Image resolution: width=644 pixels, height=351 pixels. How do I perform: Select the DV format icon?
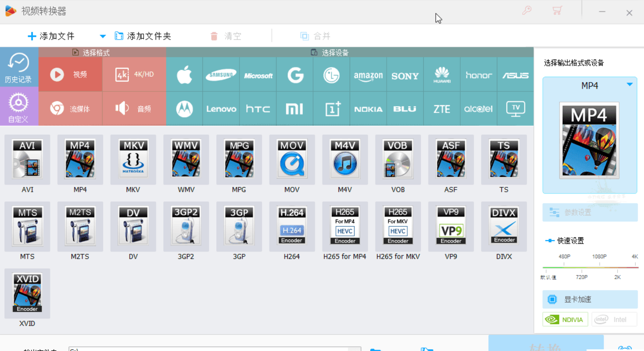point(133,226)
